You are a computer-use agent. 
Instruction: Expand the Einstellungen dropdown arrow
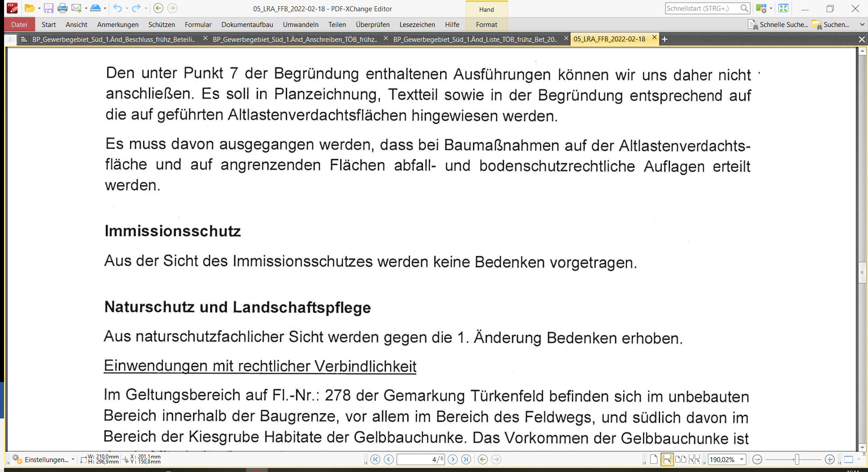pos(73,459)
